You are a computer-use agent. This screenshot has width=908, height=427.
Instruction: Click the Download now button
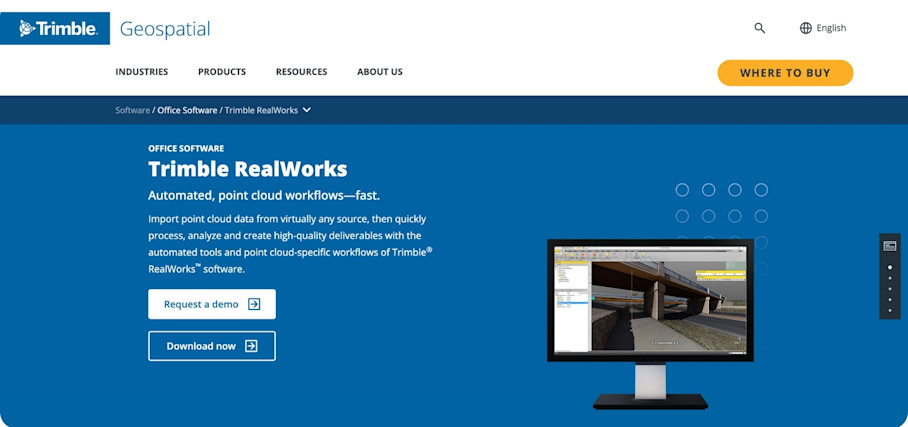212,346
